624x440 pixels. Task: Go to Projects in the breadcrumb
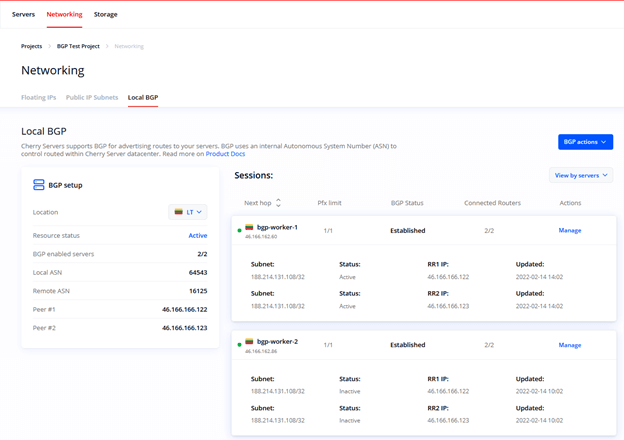click(32, 46)
